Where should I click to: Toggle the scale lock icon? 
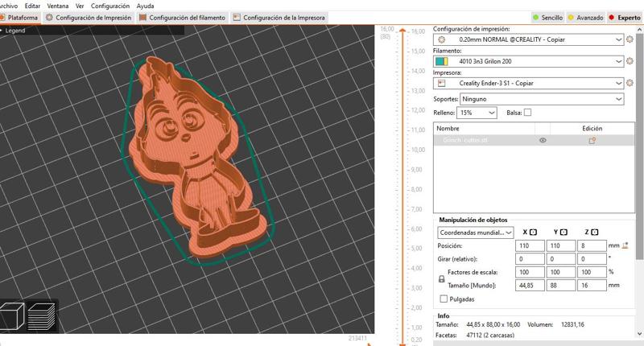click(441, 278)
